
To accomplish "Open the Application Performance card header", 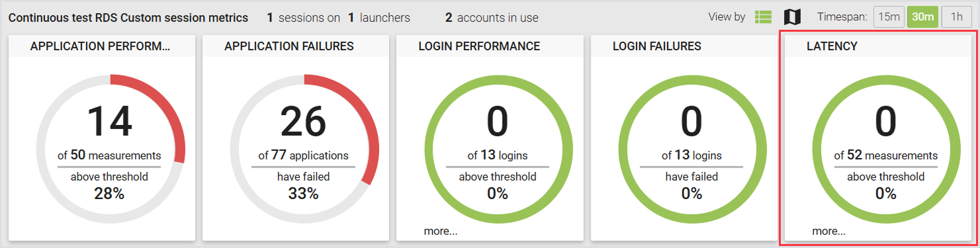I will pos(101,46).
